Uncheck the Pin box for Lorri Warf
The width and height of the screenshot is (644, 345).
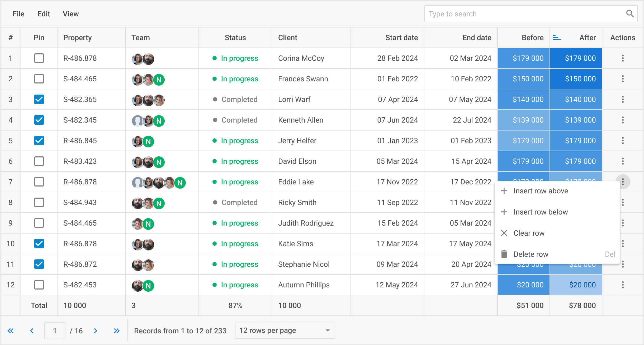pos(39,99)
